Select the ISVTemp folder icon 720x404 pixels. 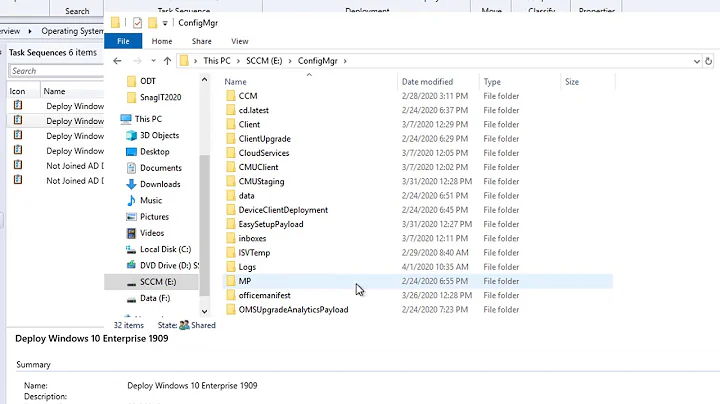[x=231, y=252]
